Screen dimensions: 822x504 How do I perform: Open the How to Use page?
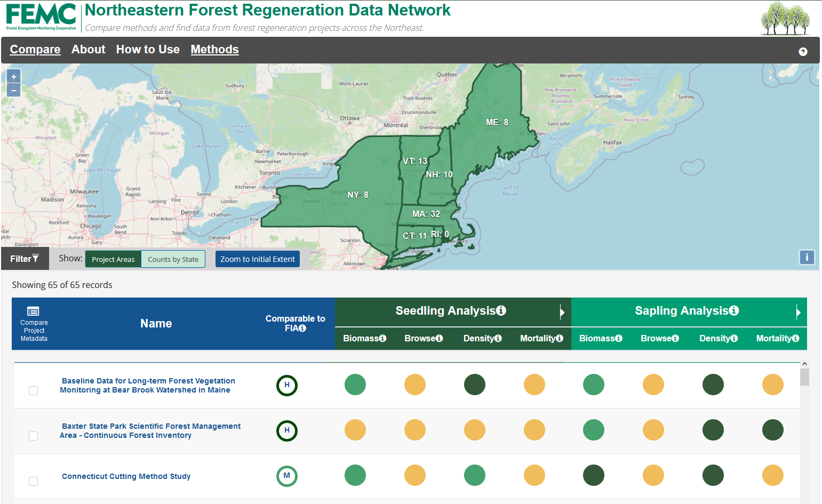148,50
